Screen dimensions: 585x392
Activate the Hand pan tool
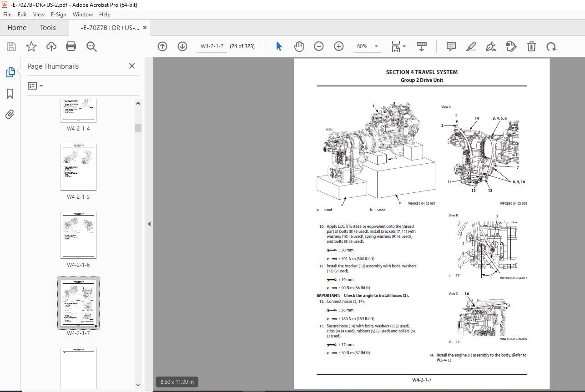299,46
